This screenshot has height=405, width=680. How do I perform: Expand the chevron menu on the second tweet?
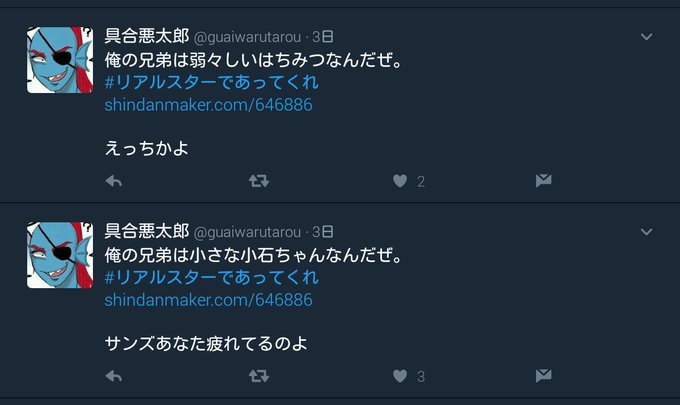pos(646,232)
